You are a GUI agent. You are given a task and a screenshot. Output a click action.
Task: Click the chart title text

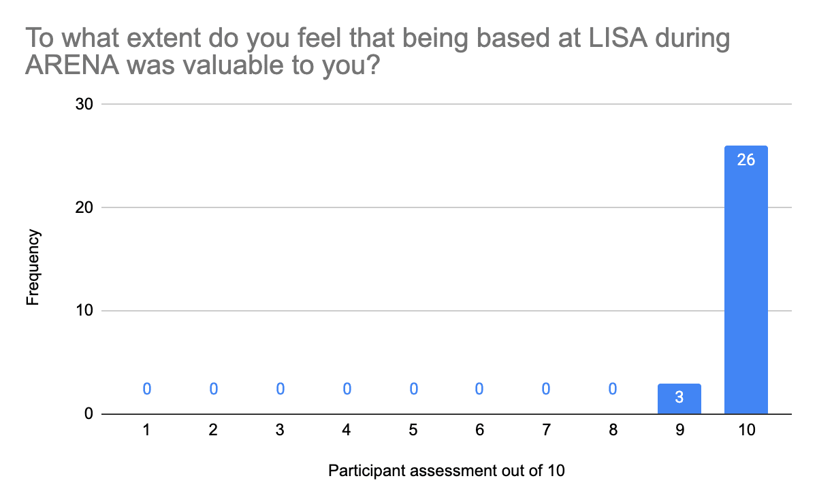tap(378, 52)
